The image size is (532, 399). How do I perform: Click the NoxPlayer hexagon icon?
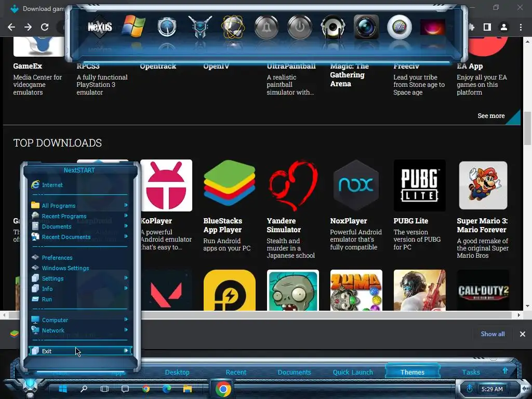pos(356,185)
